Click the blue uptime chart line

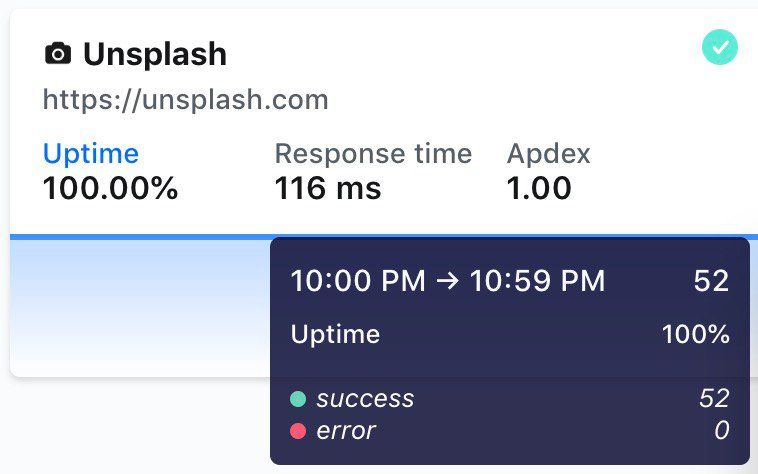[140, 236]
